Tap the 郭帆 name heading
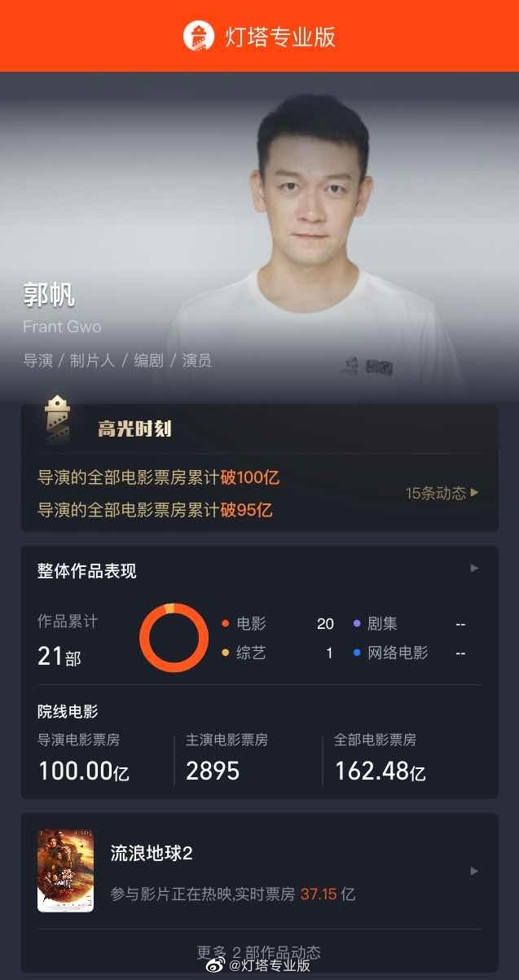The width and height of the screenshot is (519, 980). 49,295
